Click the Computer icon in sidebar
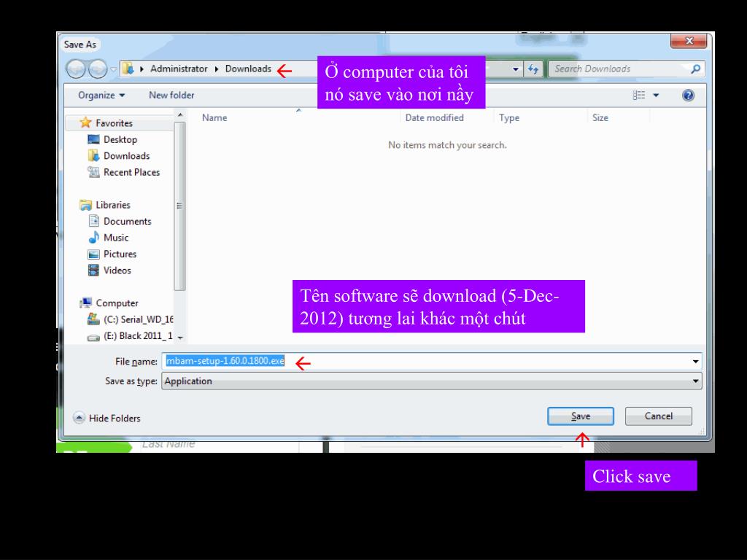Image resolution: width=747 pixels, height=560 pixels. pyautogui.click(x=86, y=303)
